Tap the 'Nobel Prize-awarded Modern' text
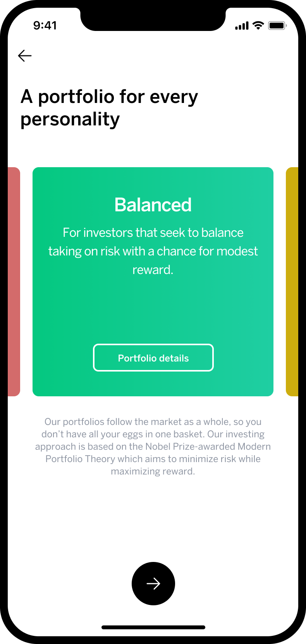The image size is (306, 644). click(208, 447)
